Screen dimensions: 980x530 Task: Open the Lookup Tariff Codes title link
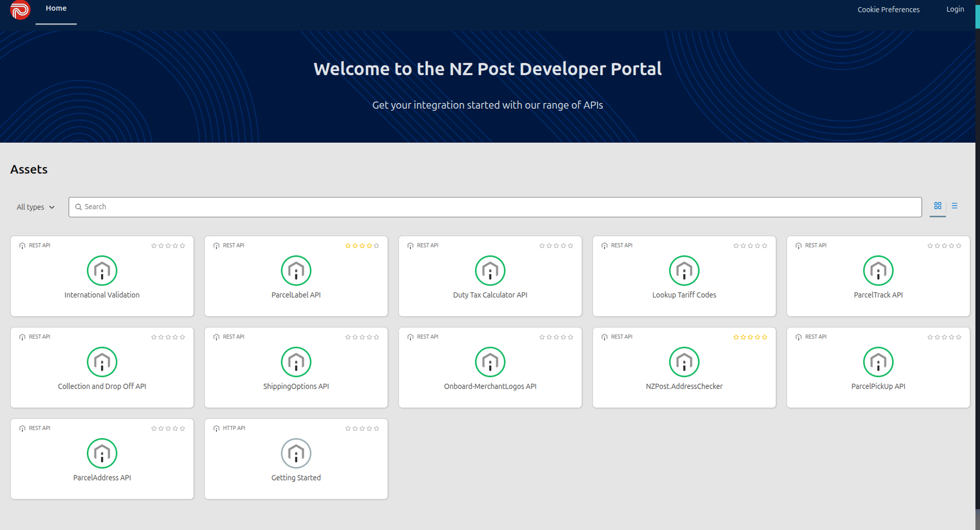point(684,295)
